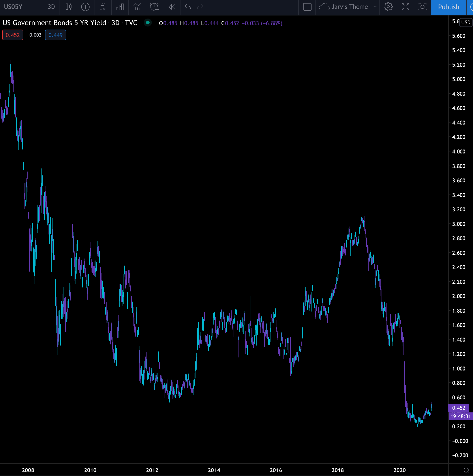473x476 pixels.
Task: Open price scale settings at bottom right corner
Action: click(466, 470)
